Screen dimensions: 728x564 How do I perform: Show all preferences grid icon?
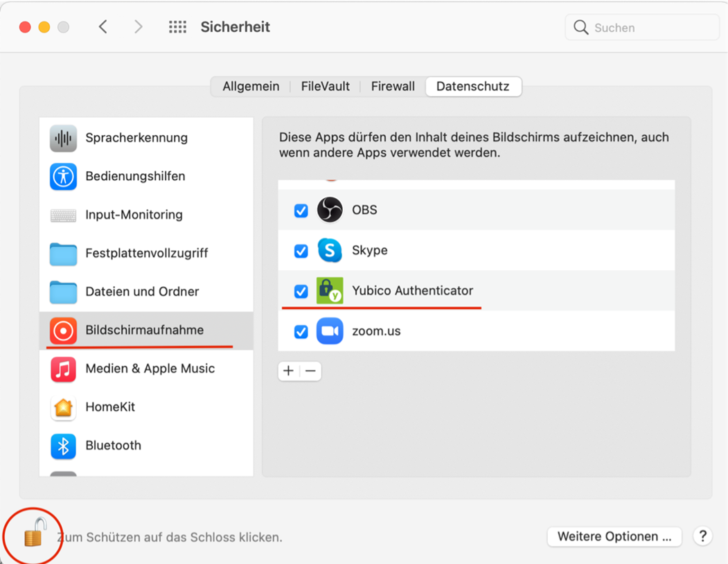(177, 27)
